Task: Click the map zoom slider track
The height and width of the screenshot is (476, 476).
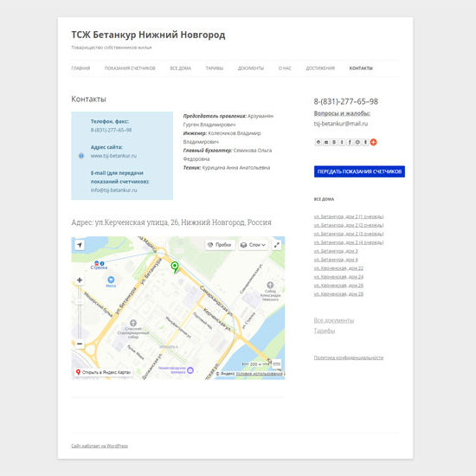Action: 80,312
